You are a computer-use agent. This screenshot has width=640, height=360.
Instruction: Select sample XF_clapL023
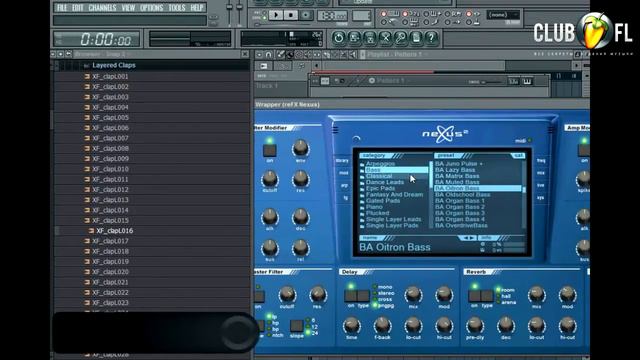pyautogui.click(x=110, y=303)
